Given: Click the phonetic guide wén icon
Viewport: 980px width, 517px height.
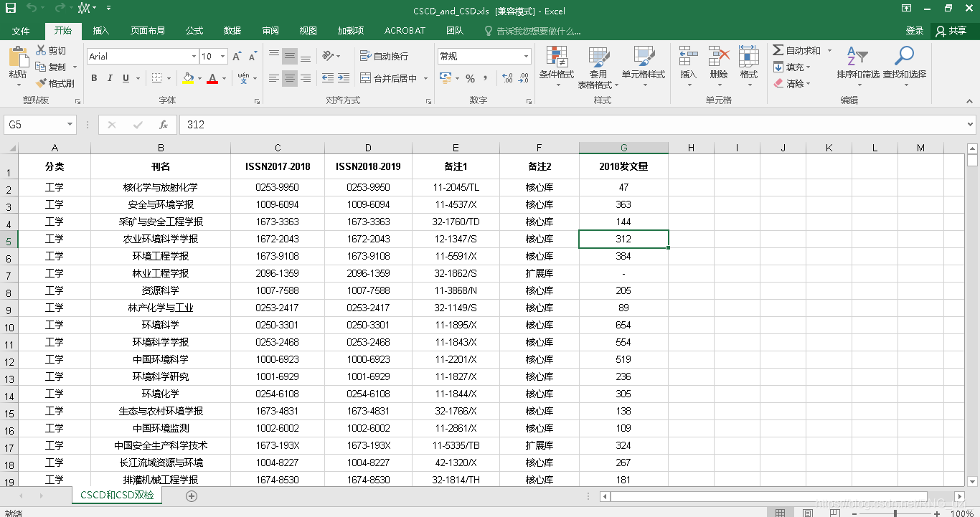Looking at the screenshot, I should (244, 78).
